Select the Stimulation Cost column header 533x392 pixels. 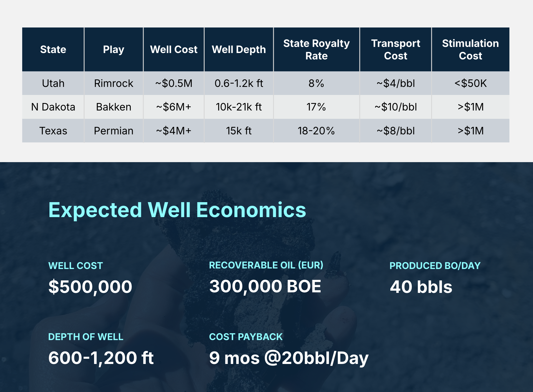click(x=471, y=49)
